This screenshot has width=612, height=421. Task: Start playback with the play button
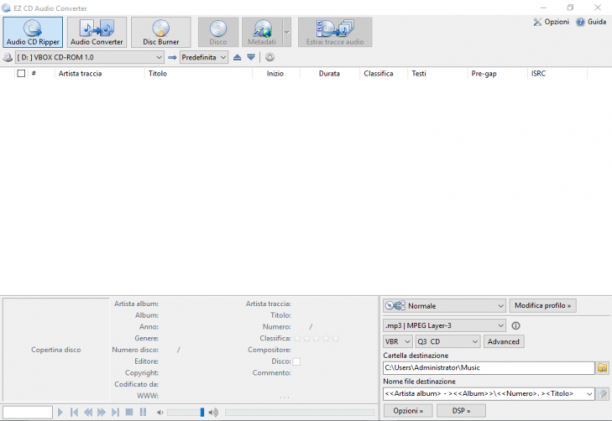click(x=60, y=412)
